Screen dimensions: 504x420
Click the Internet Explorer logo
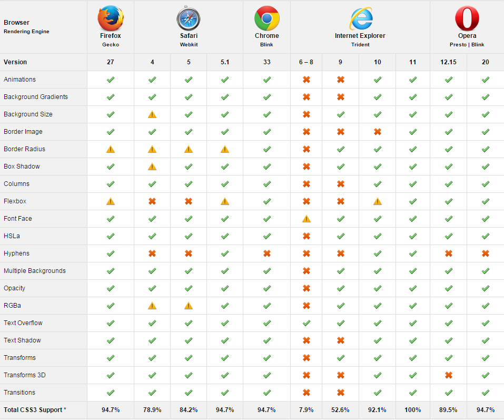click(361, 18)
